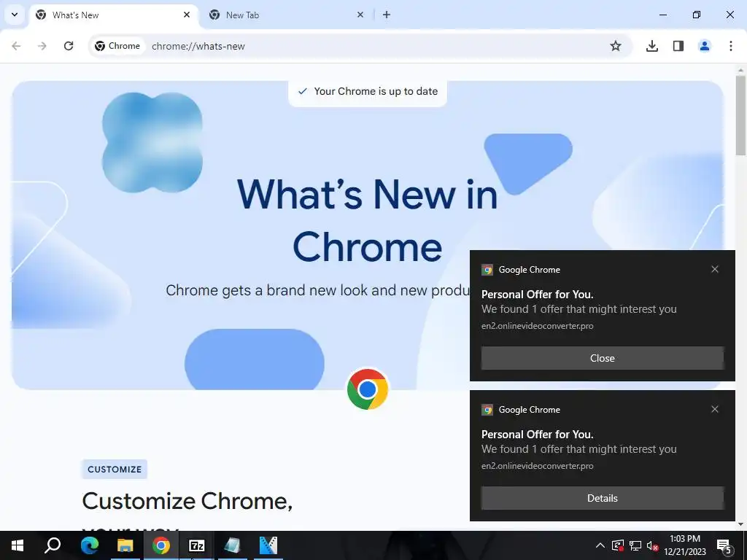This screenshot has width=747, height=560.
Task: Click the page's vertical scrollbar thumb
Action: [x=741, y=115]
